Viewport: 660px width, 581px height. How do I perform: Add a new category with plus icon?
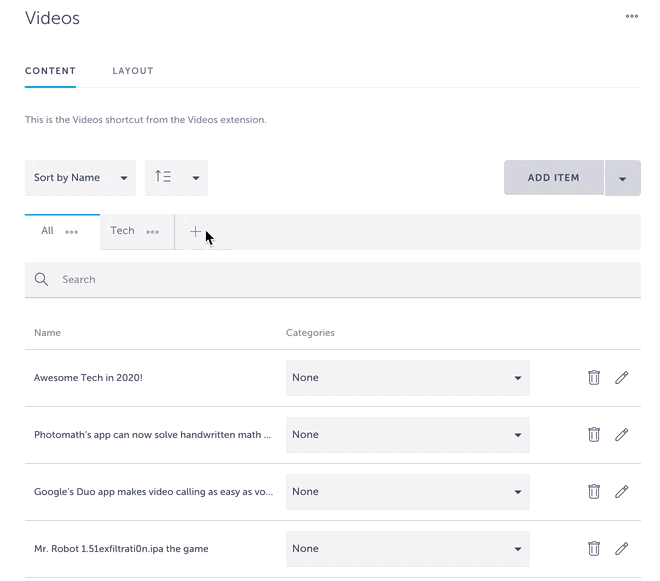coord(195,232)
